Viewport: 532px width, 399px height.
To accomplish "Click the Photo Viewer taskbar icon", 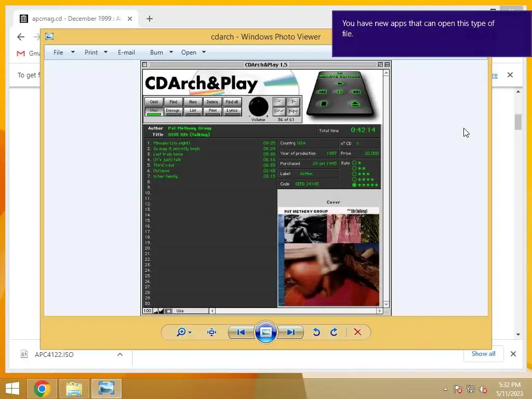I will tap(106, 389).
